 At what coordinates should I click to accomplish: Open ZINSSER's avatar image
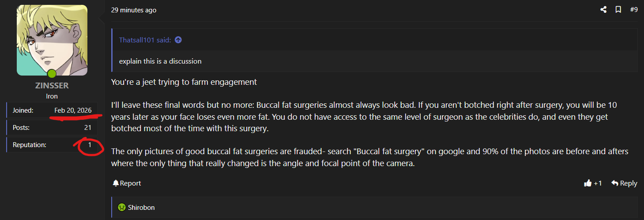(x=52, y=40)
